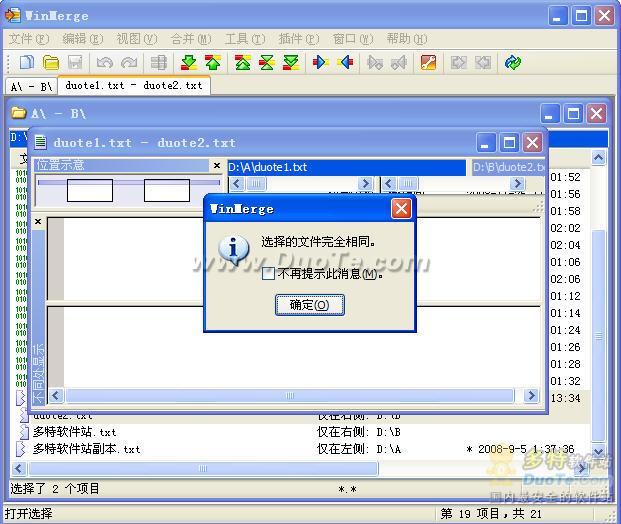This screenshot has height=524, width=621.
Task: Open the 视图 (View) menu
Action: (x=137, y=39)
